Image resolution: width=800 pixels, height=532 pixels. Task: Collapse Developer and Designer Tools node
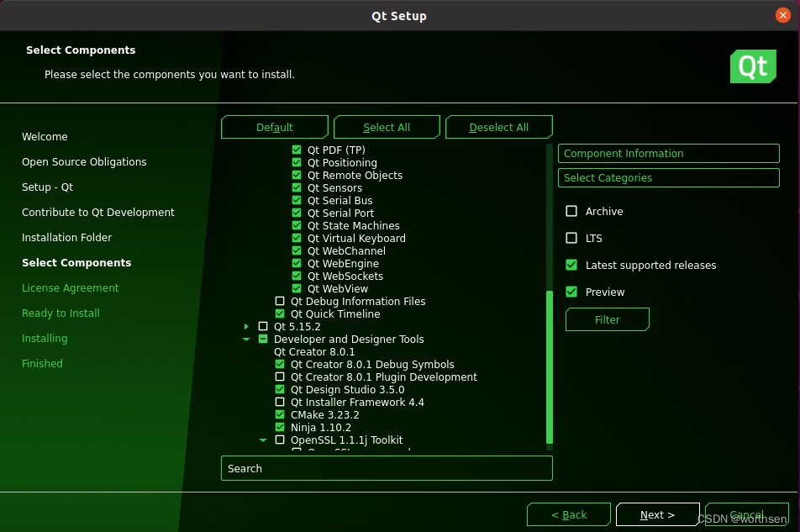[x=246, y=339]
